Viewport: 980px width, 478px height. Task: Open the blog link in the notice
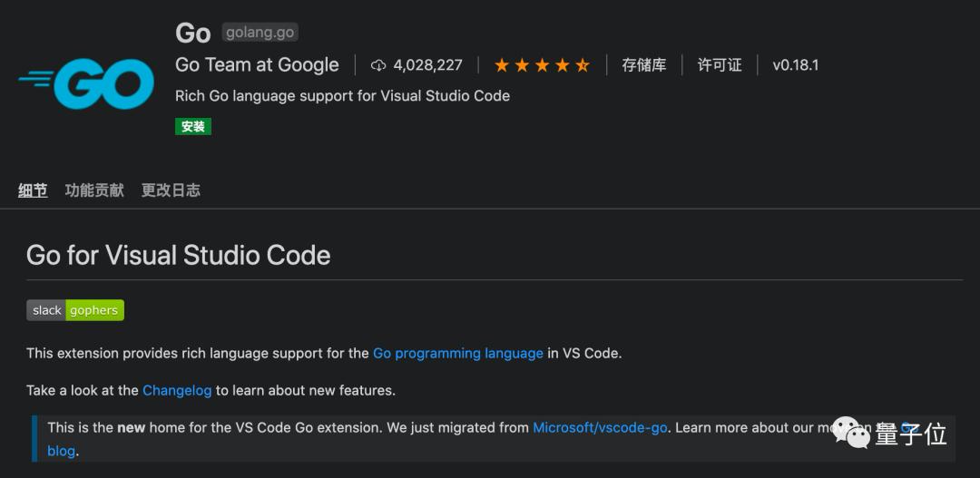point(62,451)
